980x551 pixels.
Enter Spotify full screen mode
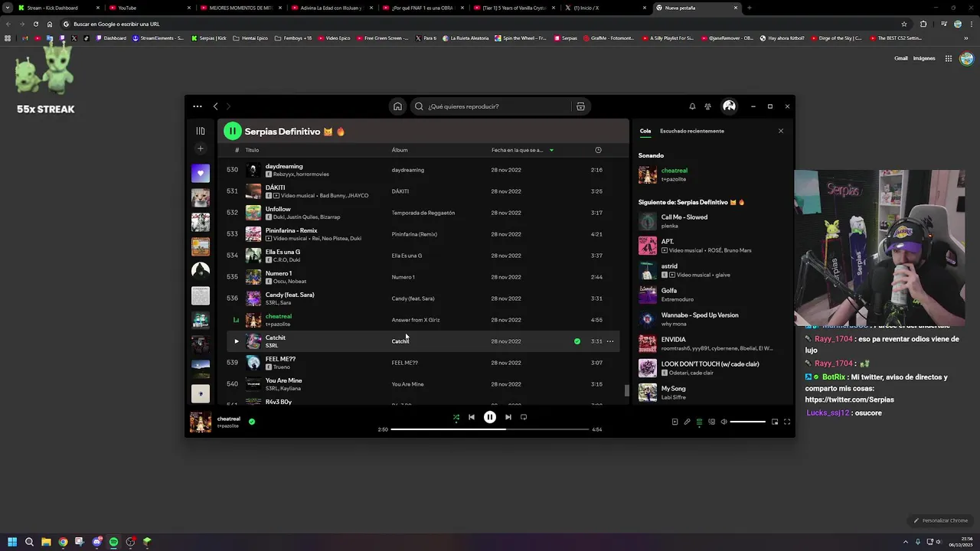click(x=787, y=422)
